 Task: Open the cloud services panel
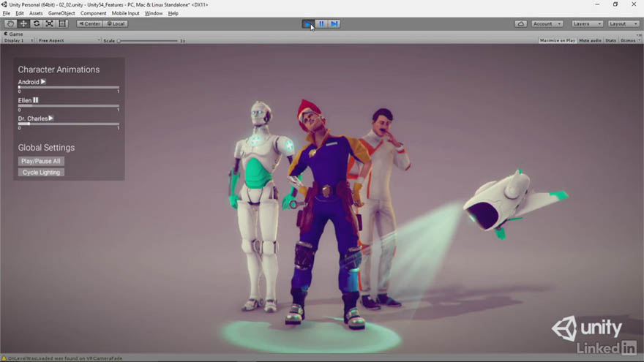pos(521,24)
